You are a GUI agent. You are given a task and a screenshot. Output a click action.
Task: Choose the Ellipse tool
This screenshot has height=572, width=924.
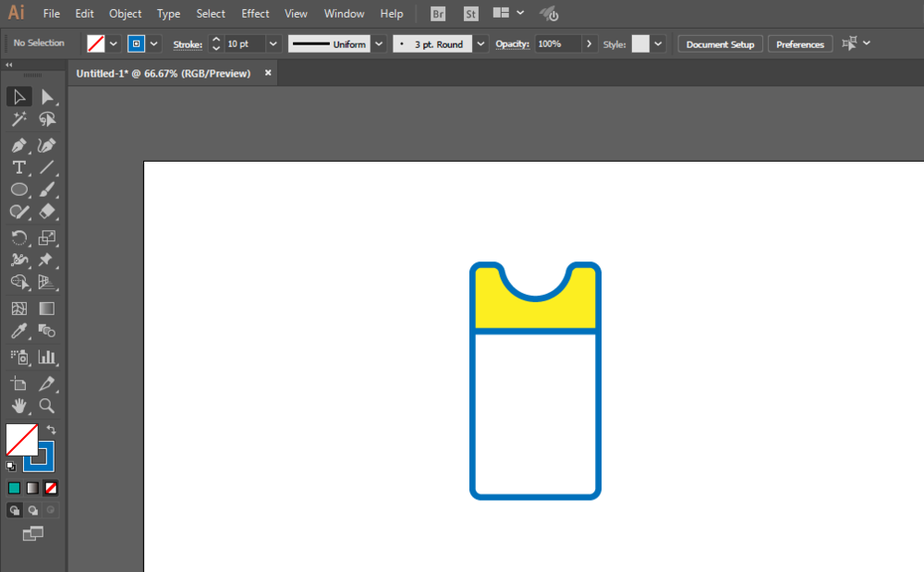(x=18, y=189)
